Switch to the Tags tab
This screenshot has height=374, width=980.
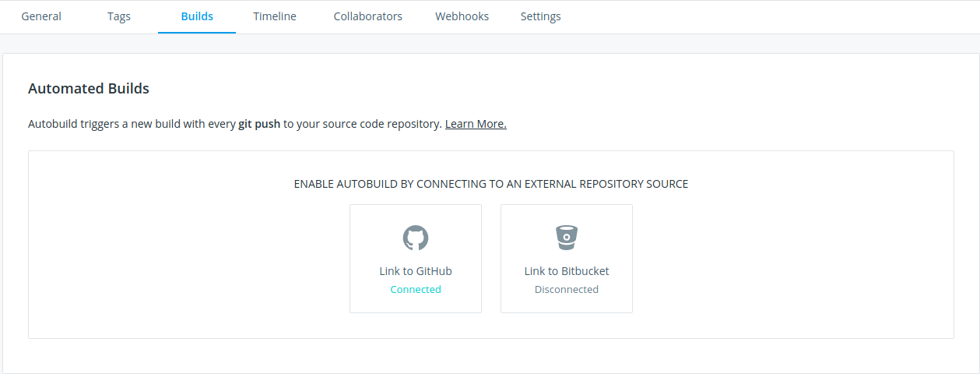coord(119,16)
